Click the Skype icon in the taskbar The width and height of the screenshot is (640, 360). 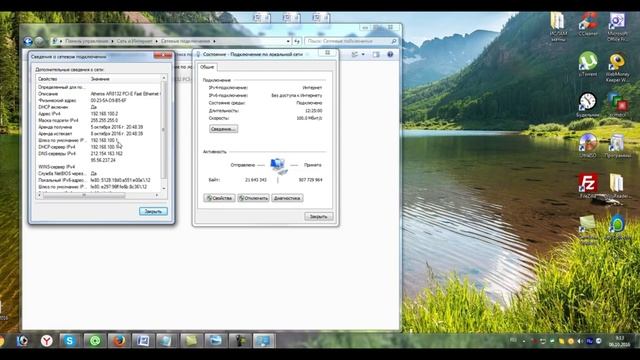point(69,340)
